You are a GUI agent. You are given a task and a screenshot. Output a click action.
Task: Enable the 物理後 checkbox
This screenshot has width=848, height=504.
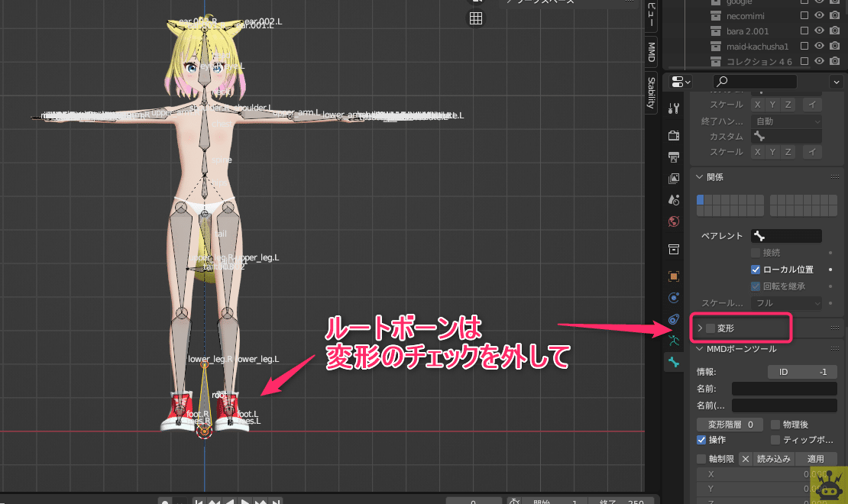click(x=775, y=425)
